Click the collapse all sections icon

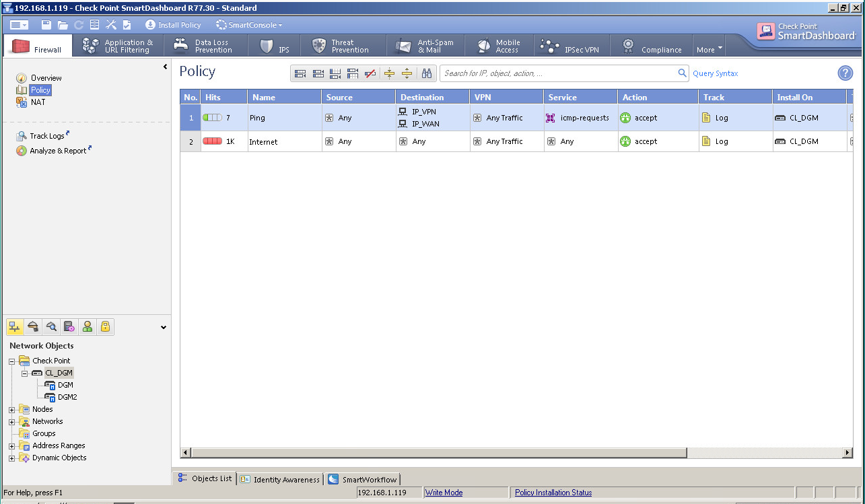click(389, 73)
